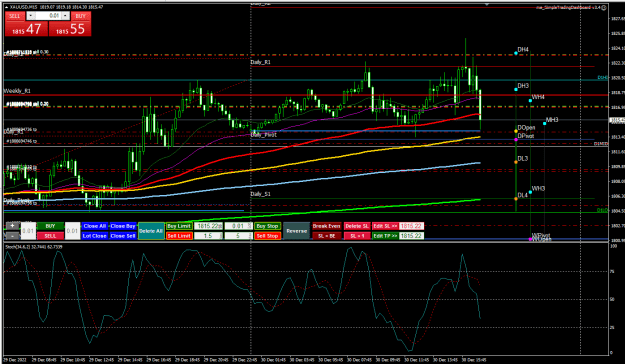Click the Close All button
Image resolution: width=625 pixels, height=364 pixels.
click(94, 226)
